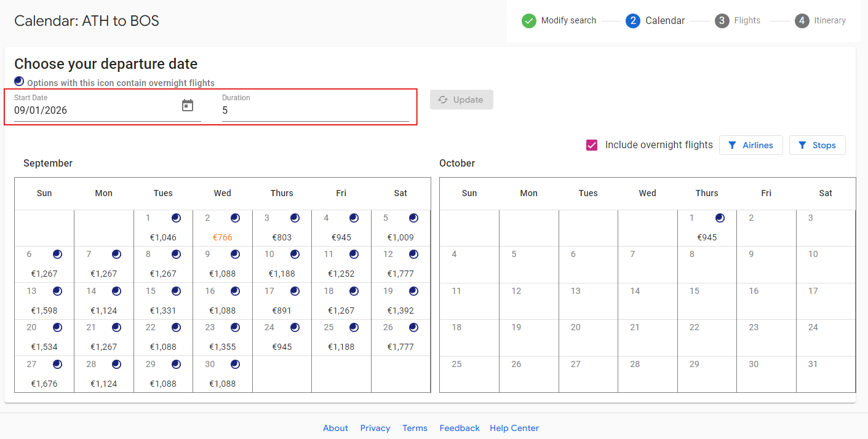The height and width of the screenshot is (439, 868).
Task: Click the overnight moon icon on September 22
Action: (x=176, y=327)
